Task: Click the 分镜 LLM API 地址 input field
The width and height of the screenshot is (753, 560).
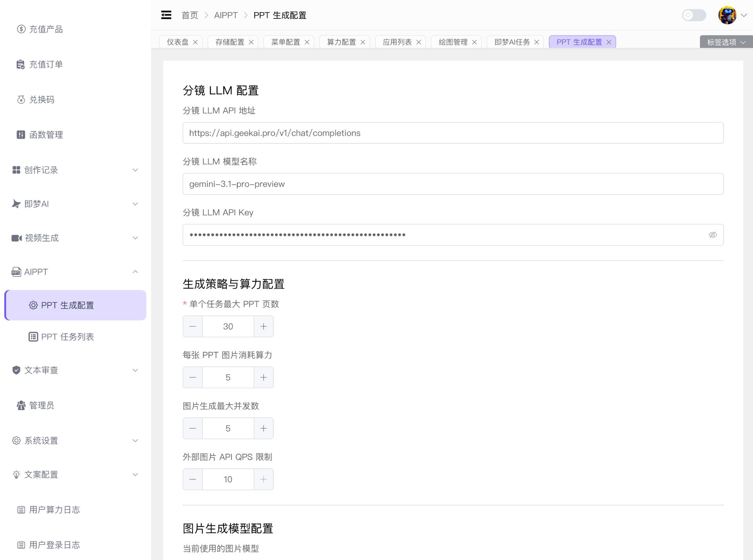Action: pyautogui.click(x=431, y=133)
